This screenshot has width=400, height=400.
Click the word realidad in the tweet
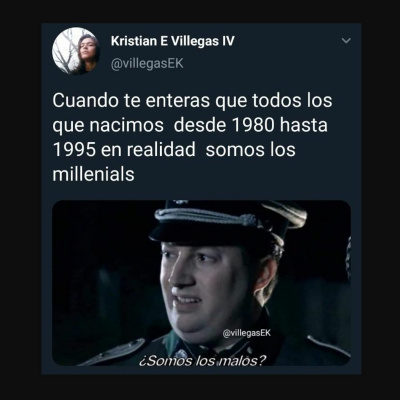pyautogui.click(x=161, y=150)
